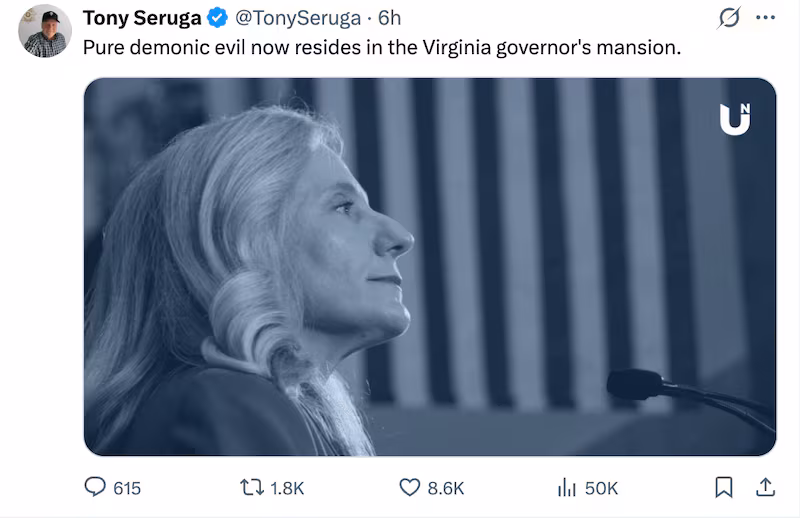Click the UN logo on the image
The width and height of the screenshot is (800, 518).
[735, 118]
